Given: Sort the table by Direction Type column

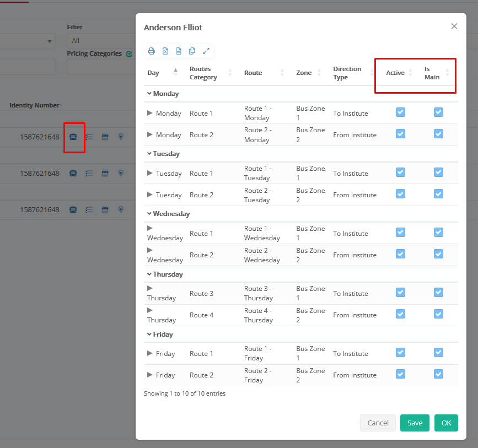Looking at the screenshot, I should [351, 73].
